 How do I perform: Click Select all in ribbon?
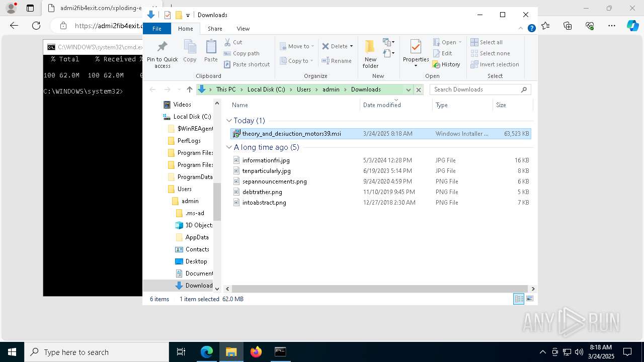pyautogui.click(x=487, y=42)
